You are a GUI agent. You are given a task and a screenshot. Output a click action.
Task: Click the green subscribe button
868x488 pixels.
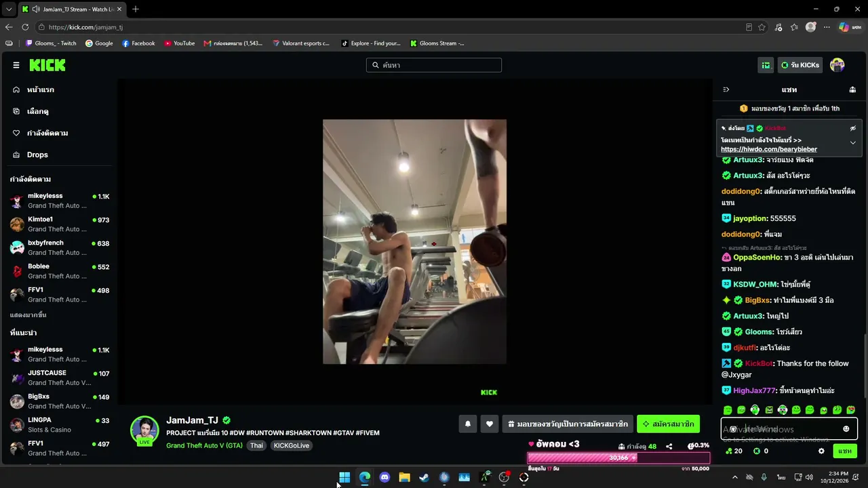click(668, 424)
